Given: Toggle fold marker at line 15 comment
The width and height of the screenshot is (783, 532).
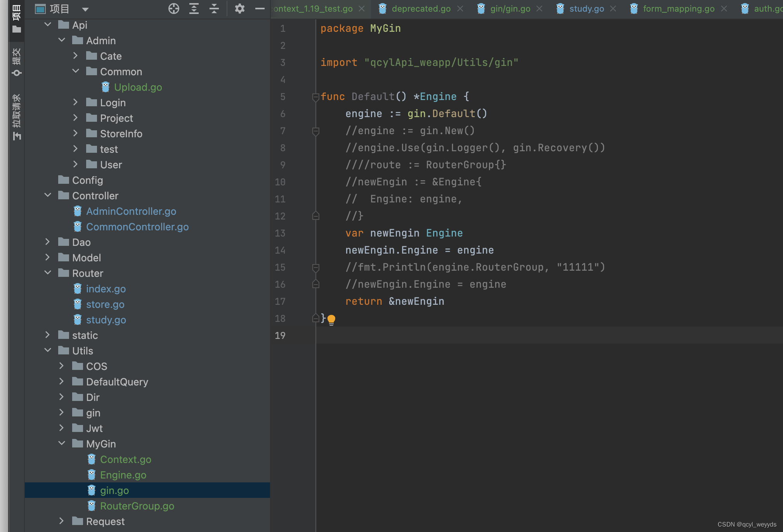Looking at the screenshot, I should click(x=315, y=268).
